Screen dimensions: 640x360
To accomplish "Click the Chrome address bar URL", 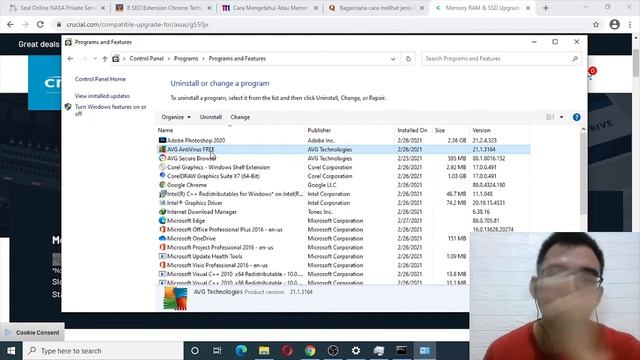I will tap(138, 24).
